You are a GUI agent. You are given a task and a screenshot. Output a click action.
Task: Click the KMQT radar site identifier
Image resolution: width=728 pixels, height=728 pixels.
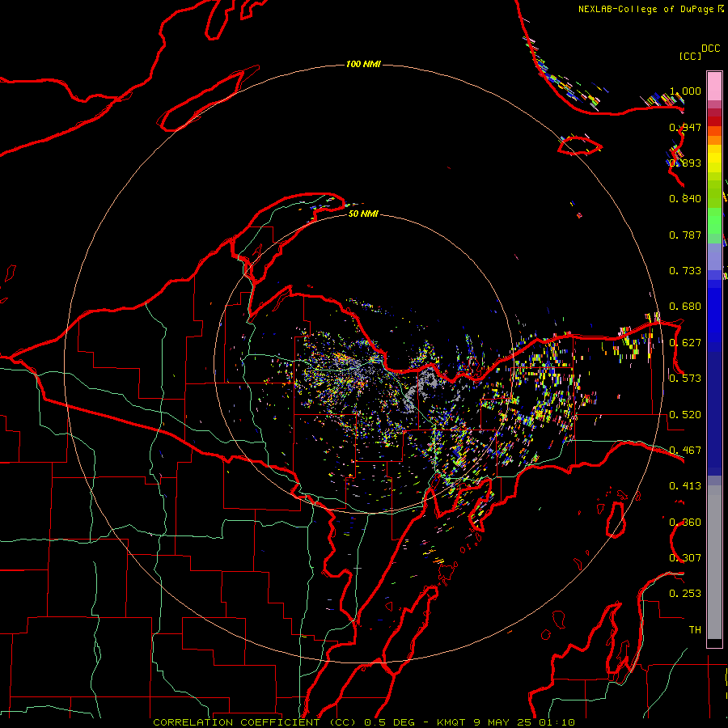451,722
